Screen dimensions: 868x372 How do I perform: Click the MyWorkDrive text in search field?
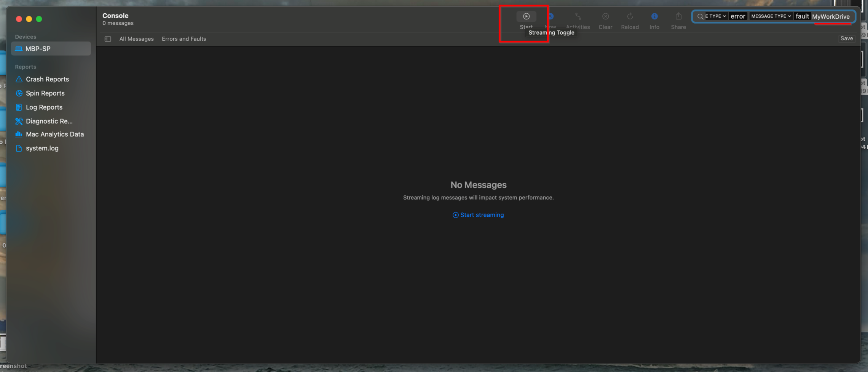(831, 17)
